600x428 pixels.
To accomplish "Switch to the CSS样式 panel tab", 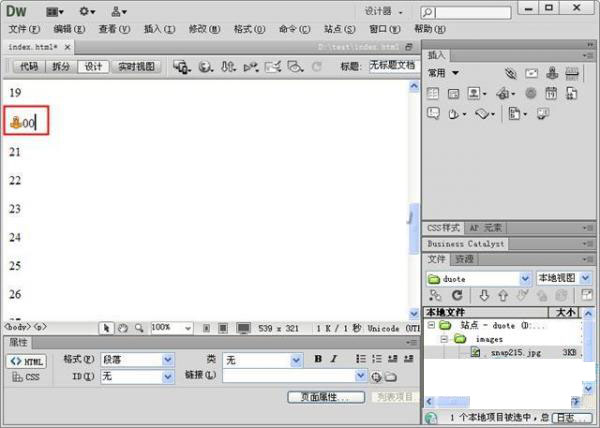I will 444,228.
